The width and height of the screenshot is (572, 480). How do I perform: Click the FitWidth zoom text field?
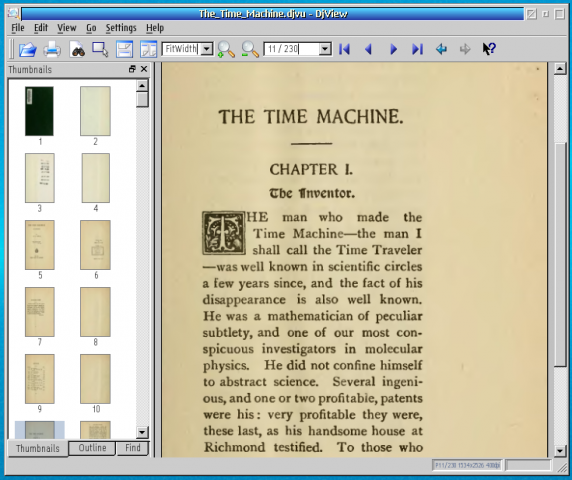pos(181,49)
